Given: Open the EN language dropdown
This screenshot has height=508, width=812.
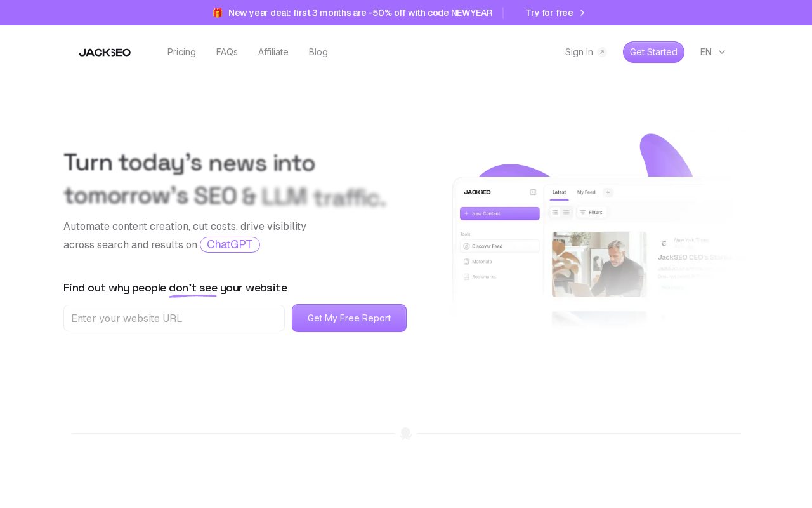Looking at the screenshot, I should (712, 52).
